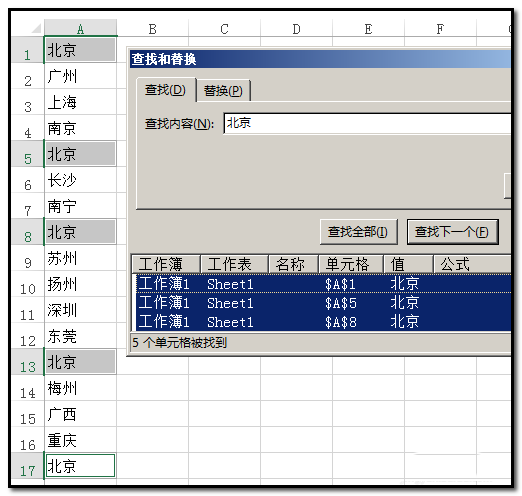Image resolution: width=522 pixels, height=496 pixels.
Task: Click cell A6 containing 长沙
Action: pos(80,180)
